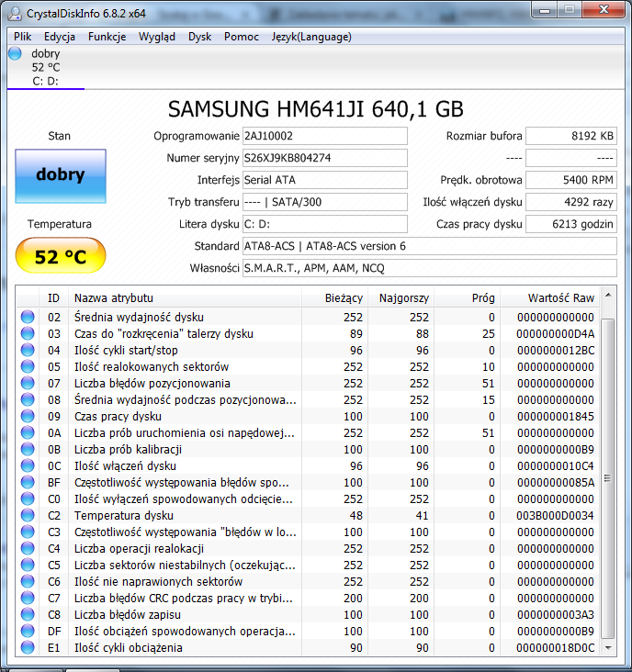Open the Funkcje menu
Image resolution: width=632 pixels, height=672 pixels.
107,37
